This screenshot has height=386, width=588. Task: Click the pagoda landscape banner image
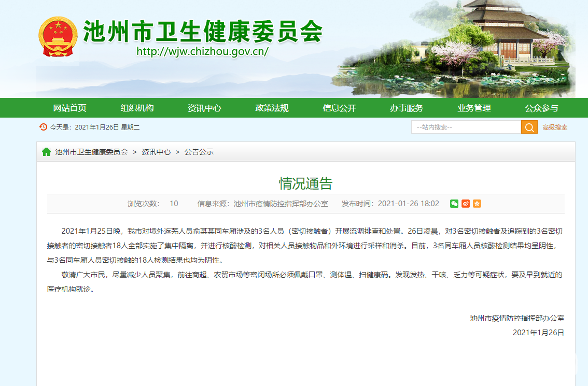pos(454,49)
